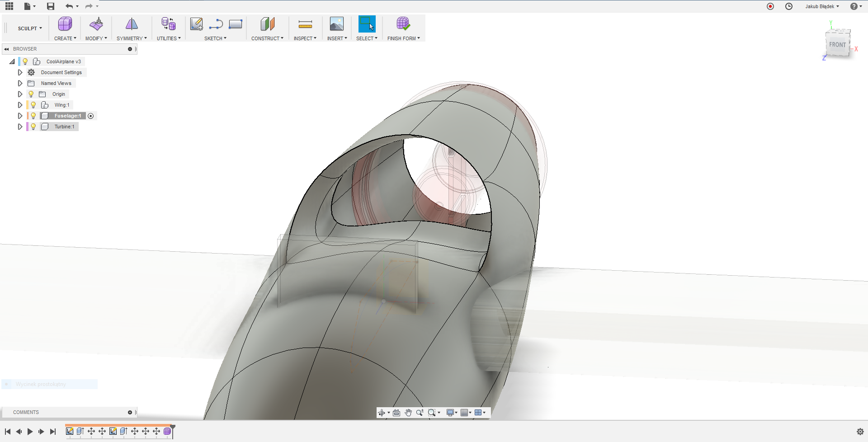
Task: Click the Create box primitive icon
Action: [65, 24]
